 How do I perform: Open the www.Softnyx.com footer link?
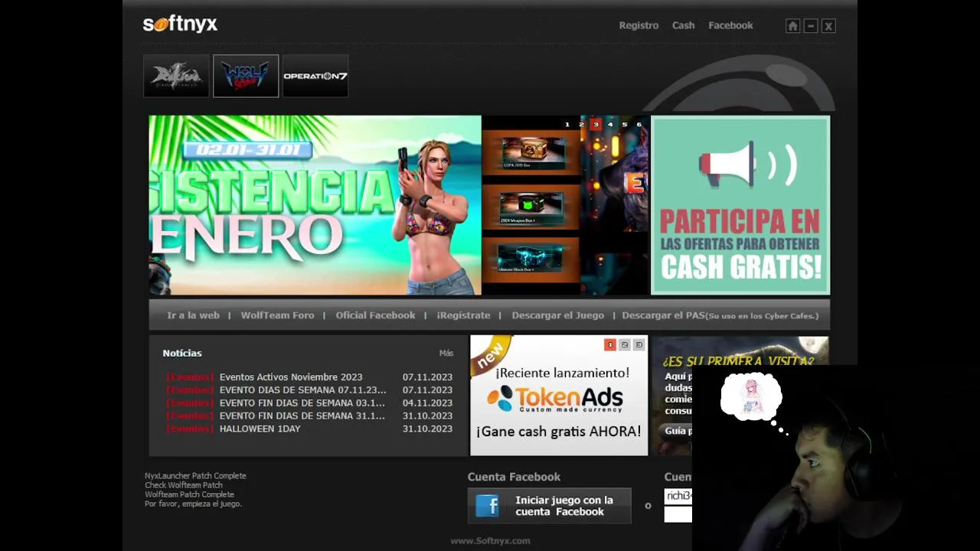[x=490, y=541]
